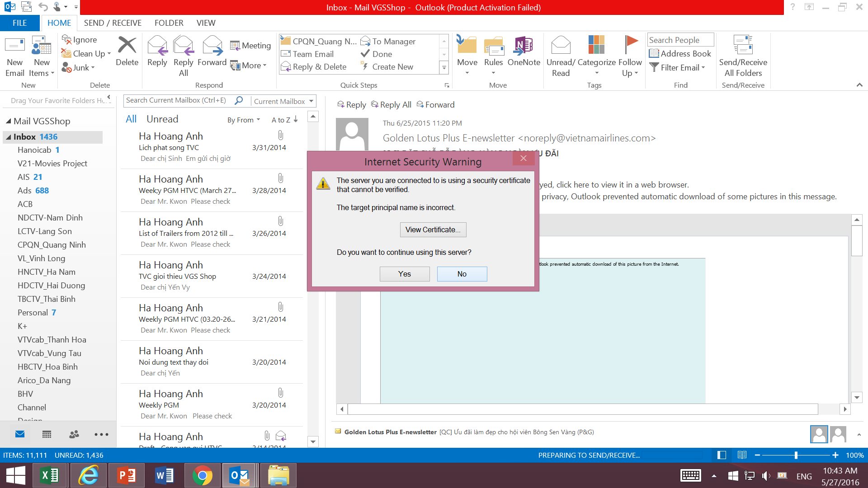
Task: Click the Reply All ribbon icon
Action: click(183, 56)
